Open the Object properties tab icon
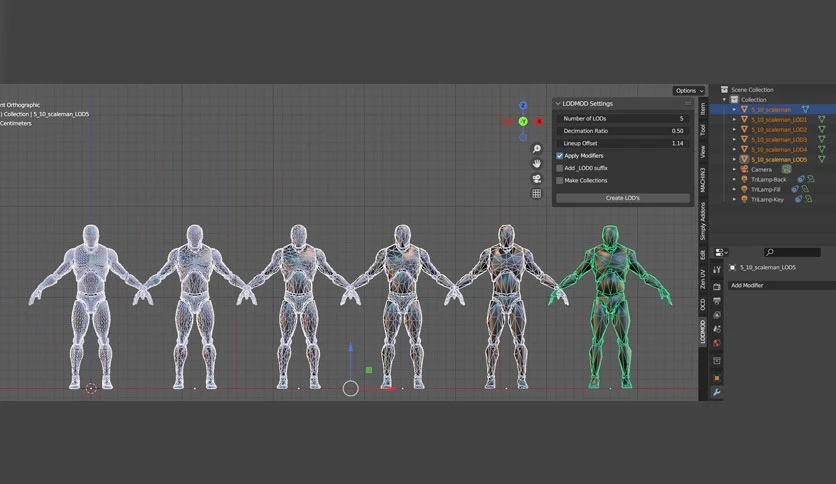The width and height of the screenshot is (836, 484). [x=717, y=378]
